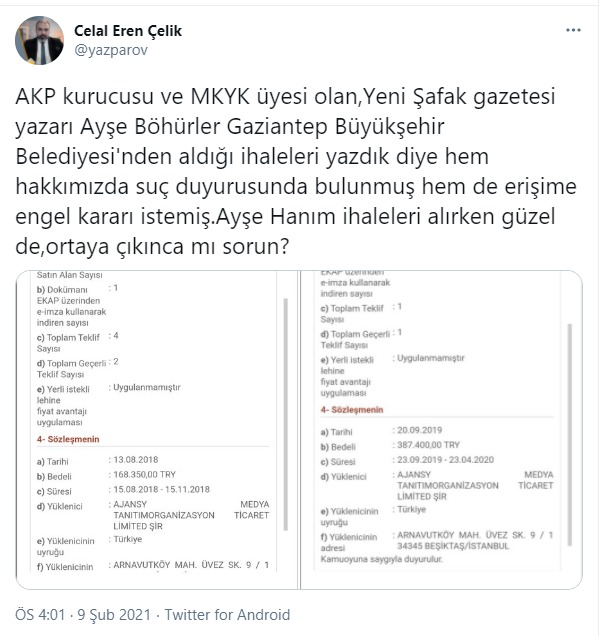Open Celal Eren Çelik's profile avatar
The height and width of the screenshot is (636, 600).
pos(39,41)
